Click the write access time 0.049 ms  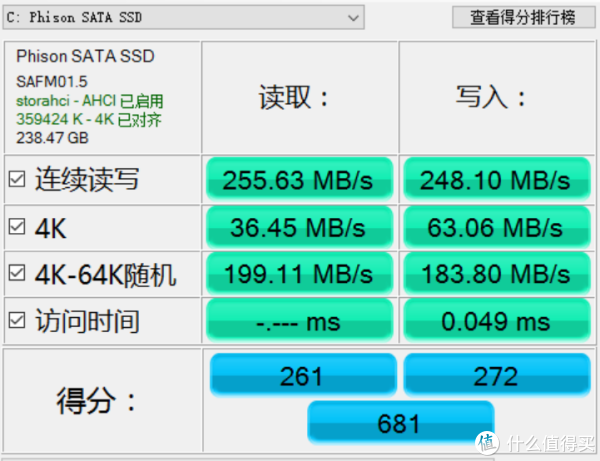click(497, 321)
